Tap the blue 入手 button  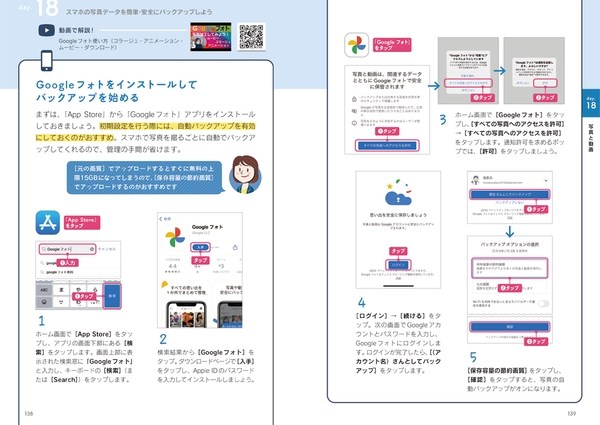pyautogui.click(x=201, y=247)
